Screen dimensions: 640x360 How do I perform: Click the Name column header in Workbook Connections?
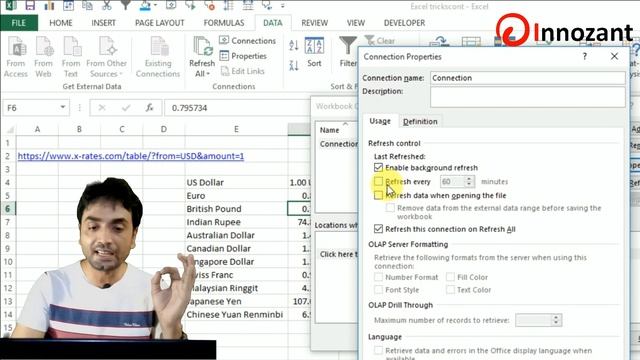[337, 130]
